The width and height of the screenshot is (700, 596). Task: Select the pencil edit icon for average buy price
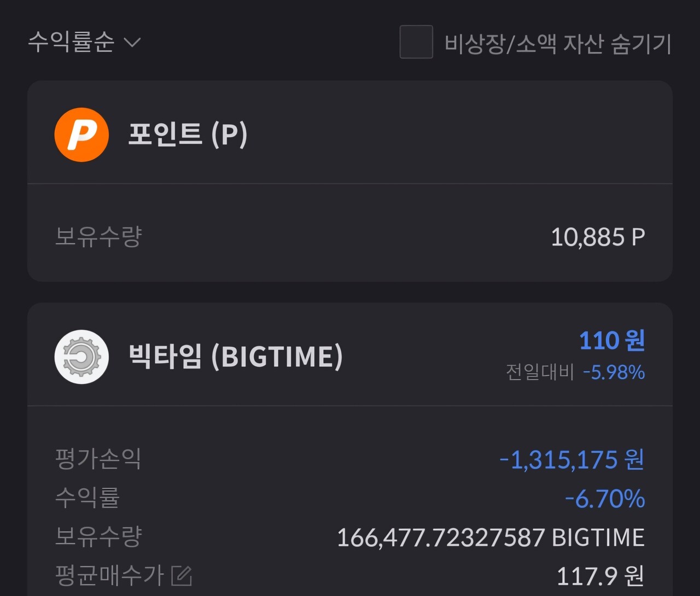coord(180,574)
